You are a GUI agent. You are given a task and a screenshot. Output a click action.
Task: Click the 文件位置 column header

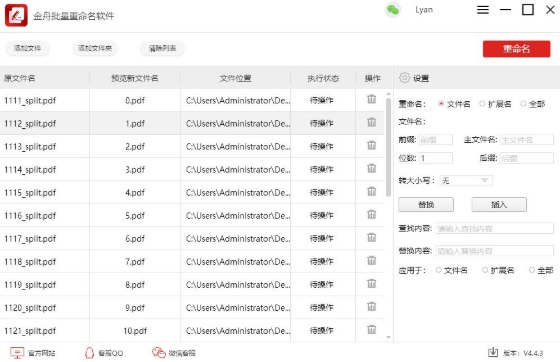(235, 78)
